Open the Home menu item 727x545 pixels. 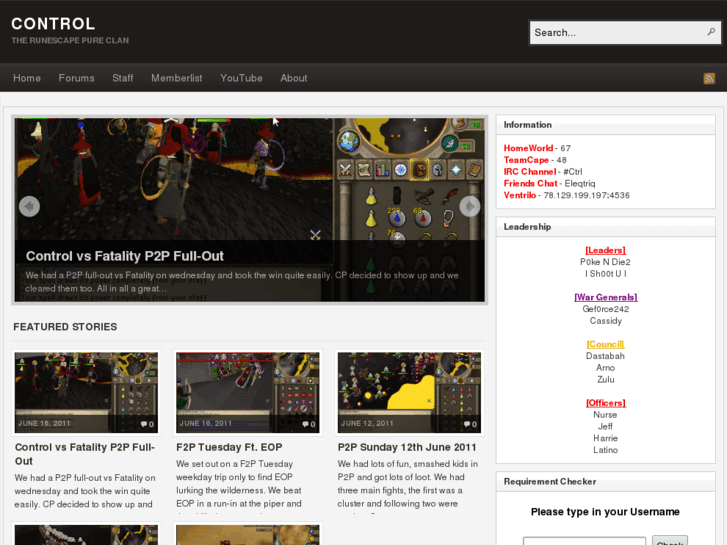[27, 78]
